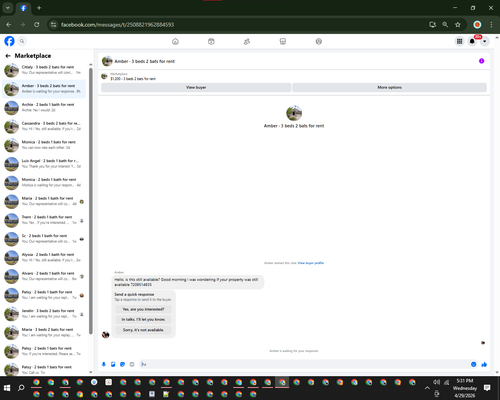This screenshot has height=400, width=500.
Task: Open Alvaro 2 beds 1 bath conversation
Action: pyautogui.click(x=44, y=276)
